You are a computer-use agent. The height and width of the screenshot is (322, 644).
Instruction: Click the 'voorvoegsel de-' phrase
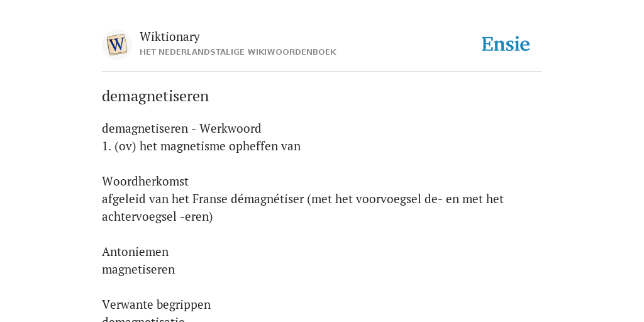coord(399,199)
